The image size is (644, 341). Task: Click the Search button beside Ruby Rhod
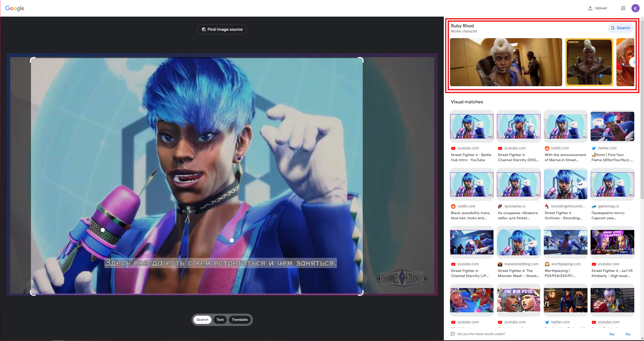[620, 28]
